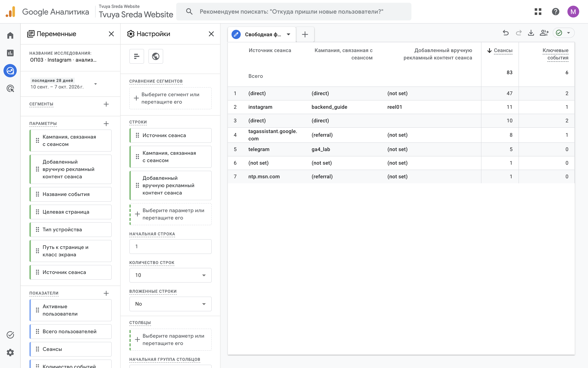Share exploration with users icon
Screen dimensions: 588x368
click(544, 33)
